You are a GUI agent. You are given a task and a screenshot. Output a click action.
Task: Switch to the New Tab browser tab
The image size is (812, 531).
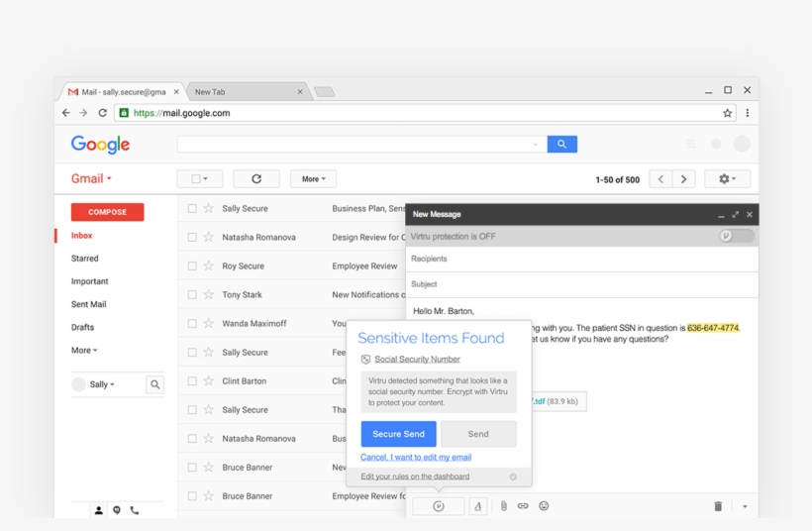(247, 92)
